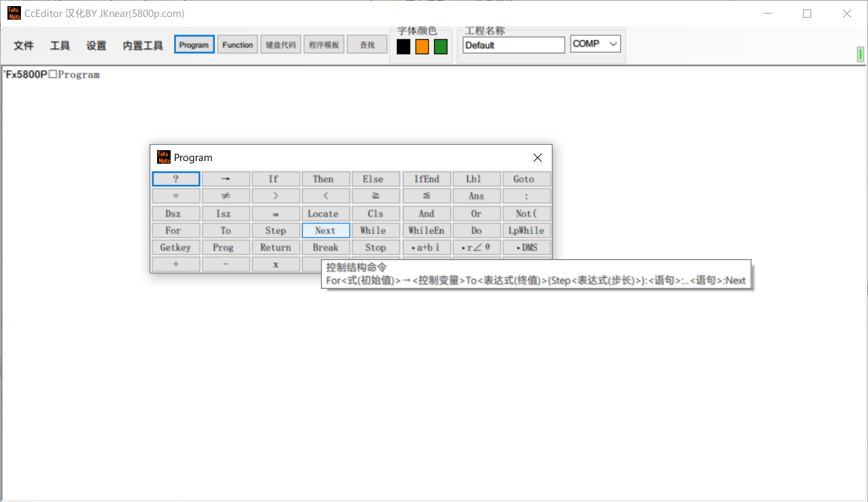
Task: Insert the While command
Action: [x=376, y=231]
